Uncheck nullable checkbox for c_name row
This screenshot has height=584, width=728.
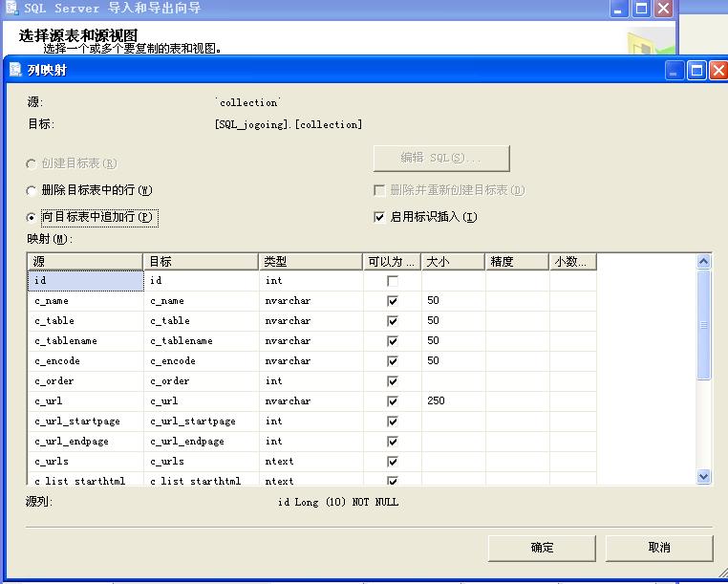tap(392, 301)
